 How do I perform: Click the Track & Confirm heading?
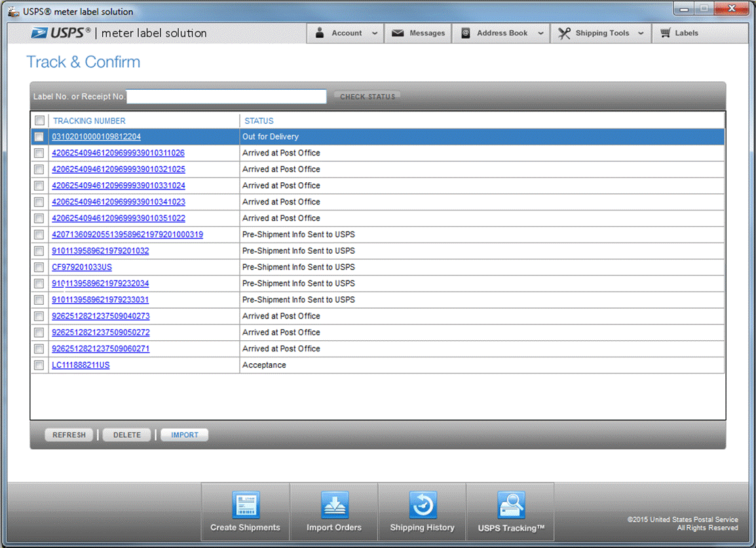(x=83, y=62)
